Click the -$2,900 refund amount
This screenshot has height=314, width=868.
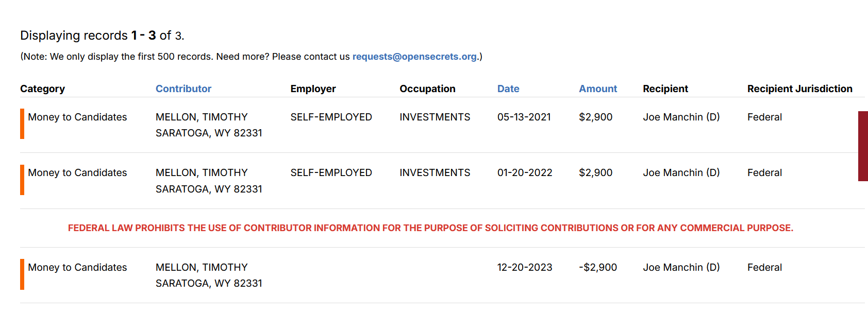point(598,267)
